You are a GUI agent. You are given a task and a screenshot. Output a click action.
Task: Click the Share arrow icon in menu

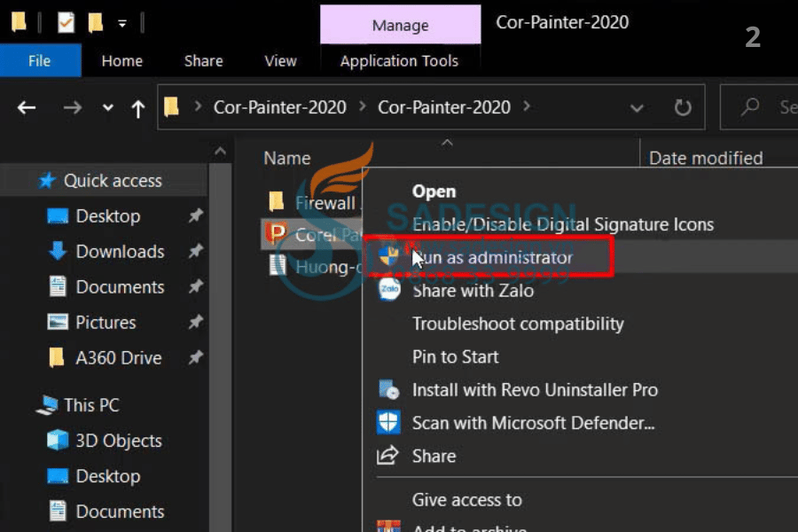coord(388,456)
